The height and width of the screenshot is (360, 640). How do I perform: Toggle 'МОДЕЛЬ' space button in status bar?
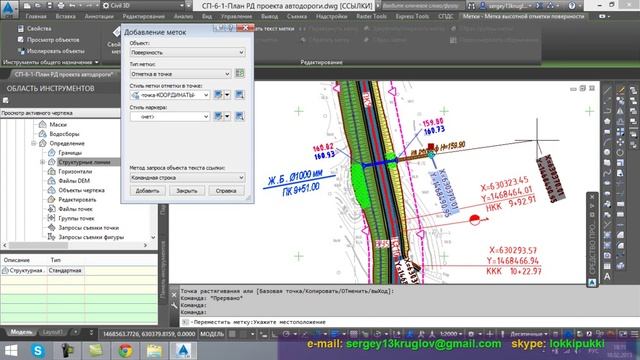coord(212,334)
